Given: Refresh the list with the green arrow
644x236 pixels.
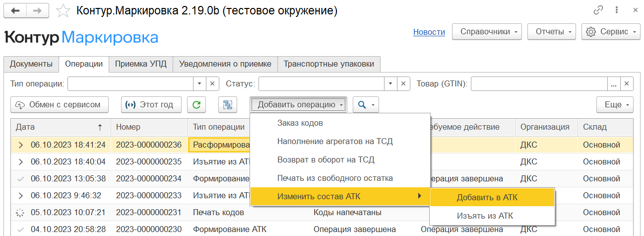Looking at the screenshot, I should [x=196, y=105].
